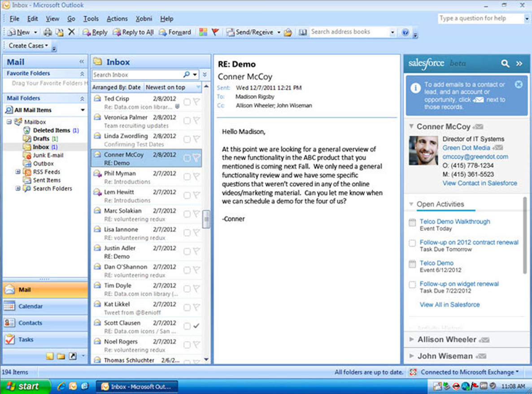Toggle the category box for Kat Likkel message
This screenshot has width=532, height=394.
coord(187,307)
